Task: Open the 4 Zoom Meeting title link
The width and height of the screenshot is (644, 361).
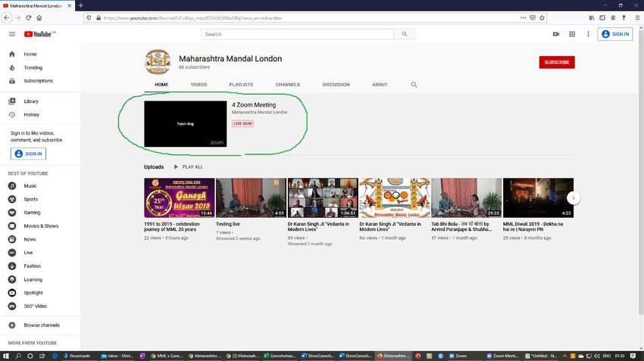Action: coord(254,105)
